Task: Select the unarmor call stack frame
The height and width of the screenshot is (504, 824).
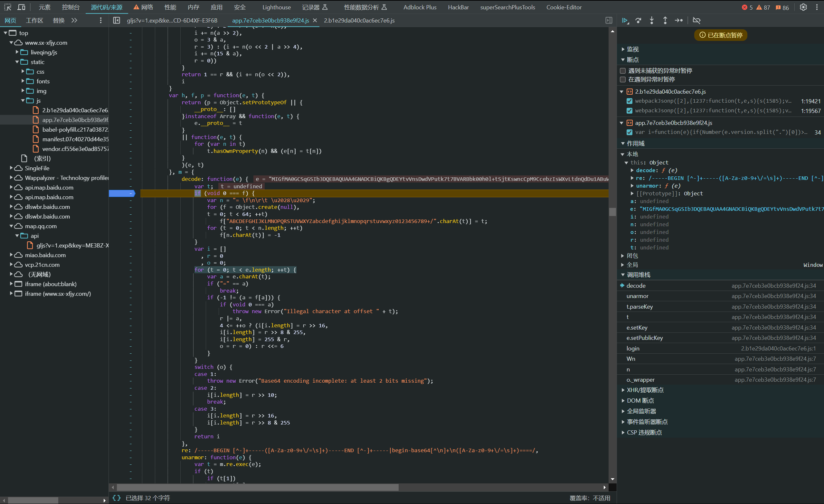Action: [x=721, y=296]
